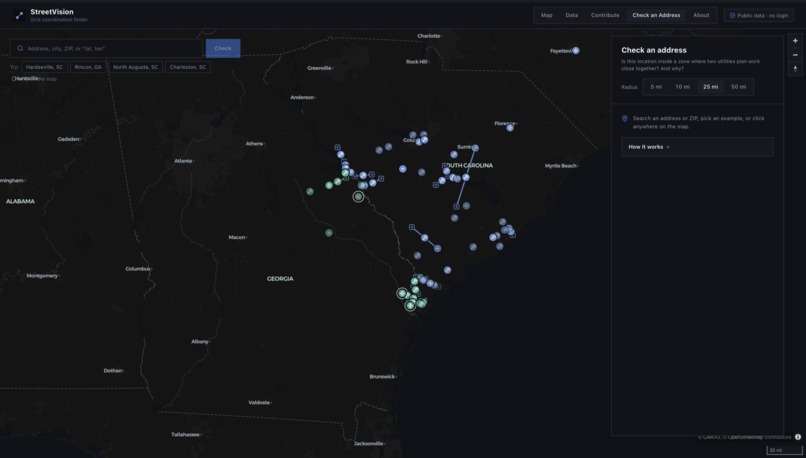Click the StreetVision logo icon
This screenshot has width=806, height=458.
click(20, 15)
